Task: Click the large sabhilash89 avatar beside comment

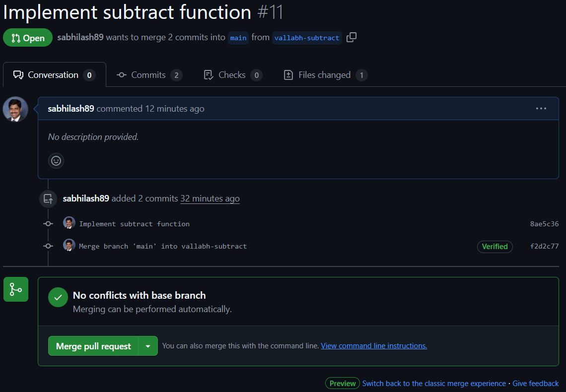Action: tap(15, 109)
